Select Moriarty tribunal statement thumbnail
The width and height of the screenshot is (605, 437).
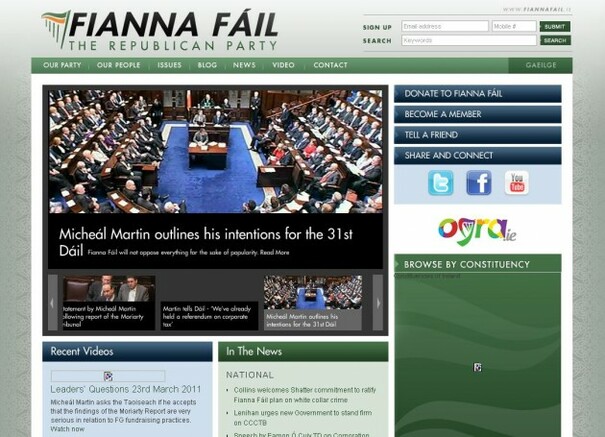click(x=109, y=303)
